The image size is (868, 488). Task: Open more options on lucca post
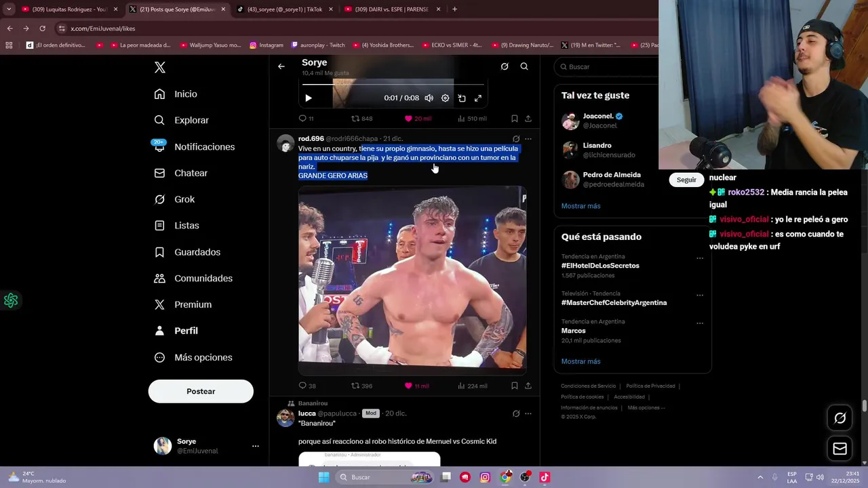point(528,413)
